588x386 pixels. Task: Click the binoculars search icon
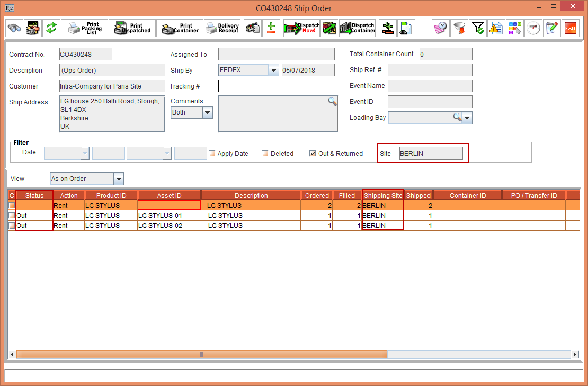point(14,28)
